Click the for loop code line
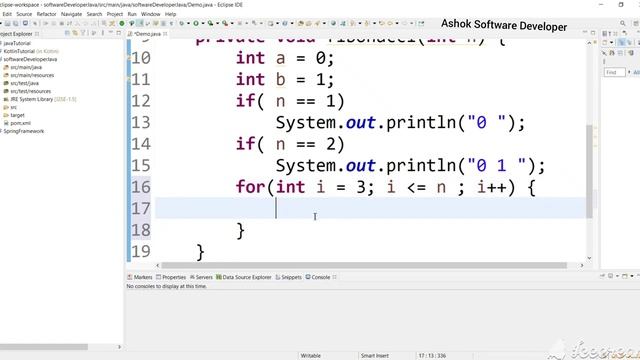640x360 pixels. click(x=385, y=187)
